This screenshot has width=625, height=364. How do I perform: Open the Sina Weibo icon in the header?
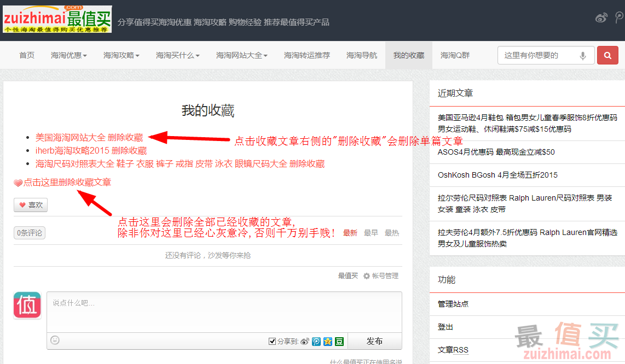click(x=601, y=18)
